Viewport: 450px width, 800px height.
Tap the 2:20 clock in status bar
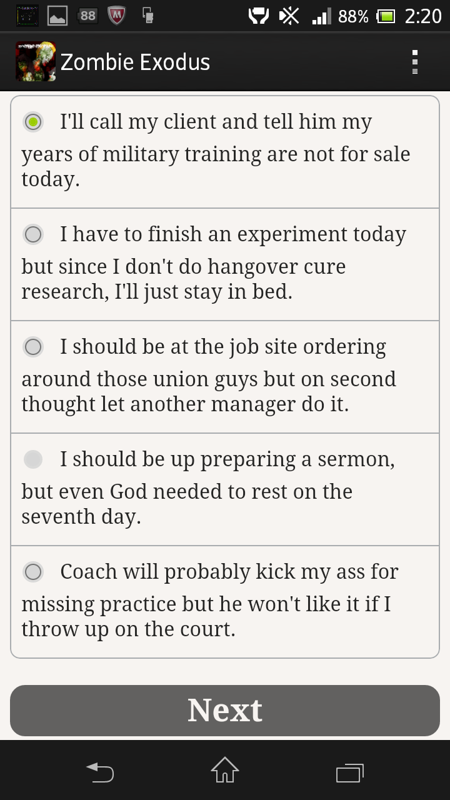click(422, 16)
